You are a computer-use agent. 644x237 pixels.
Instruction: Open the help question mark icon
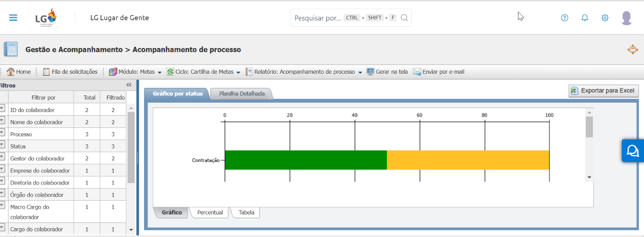tap(565, 18)
